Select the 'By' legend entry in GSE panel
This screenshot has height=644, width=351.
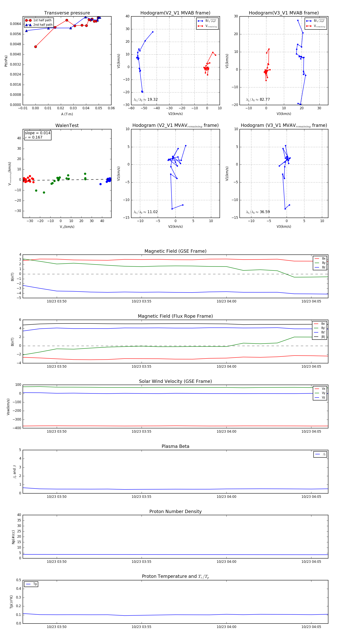click(x=320, y=263)
